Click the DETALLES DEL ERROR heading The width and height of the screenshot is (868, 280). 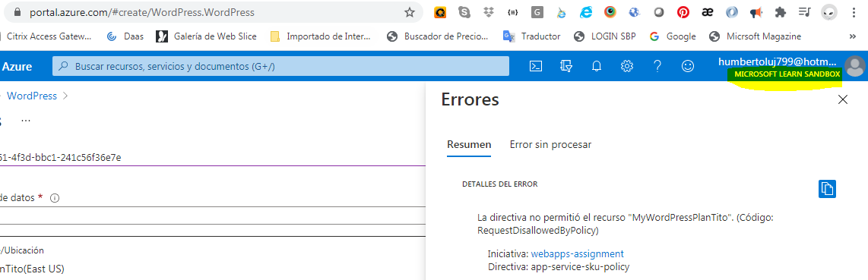coord(500,184)
